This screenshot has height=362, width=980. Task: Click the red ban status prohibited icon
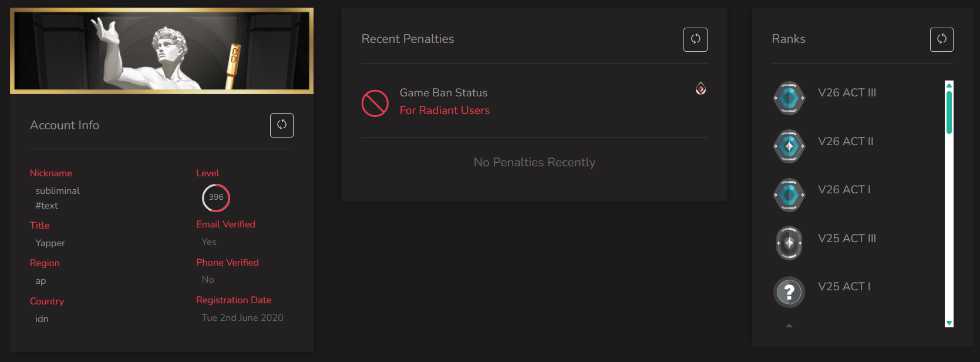coord(375,103)
